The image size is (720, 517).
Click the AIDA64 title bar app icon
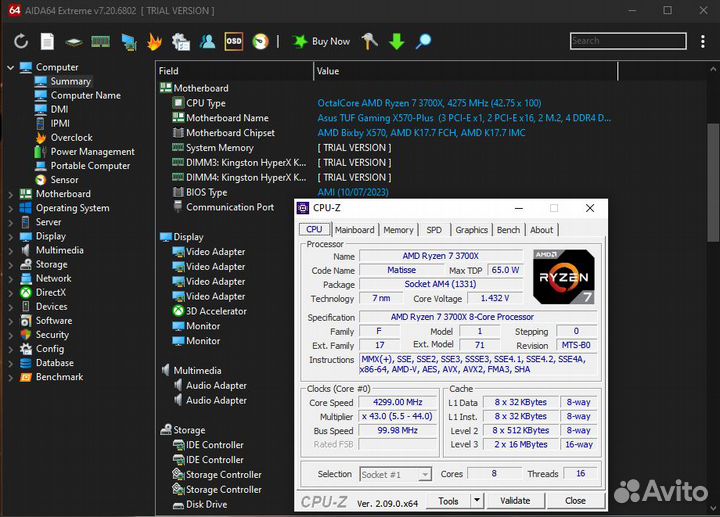[x=15, y=10]
